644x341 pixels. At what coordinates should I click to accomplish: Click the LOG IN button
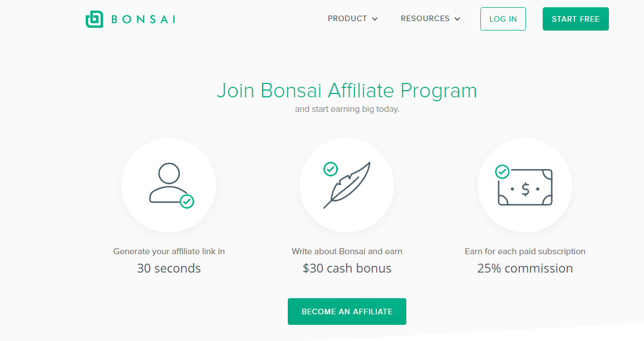pyautogui.click(x=503, y=18)
